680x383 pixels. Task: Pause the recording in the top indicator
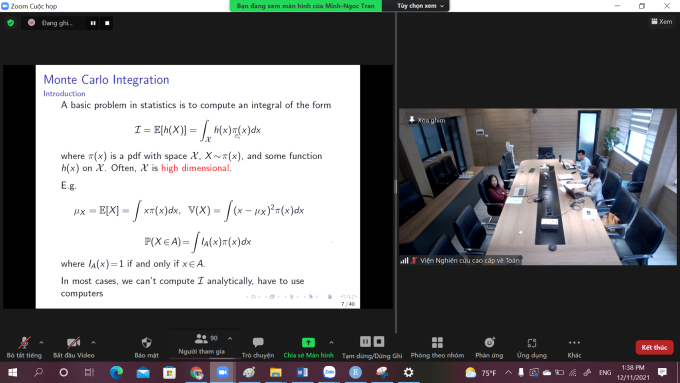coord(93,23)
